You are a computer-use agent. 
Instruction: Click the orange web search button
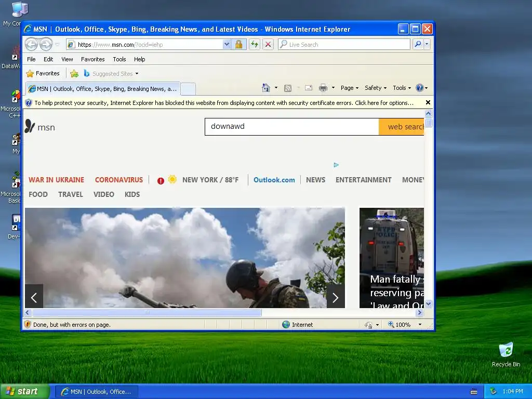402,127
